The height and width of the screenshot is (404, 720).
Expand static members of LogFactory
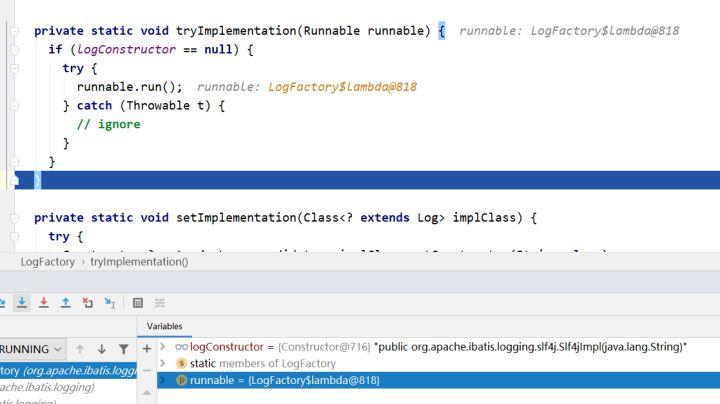pos(163,363)
